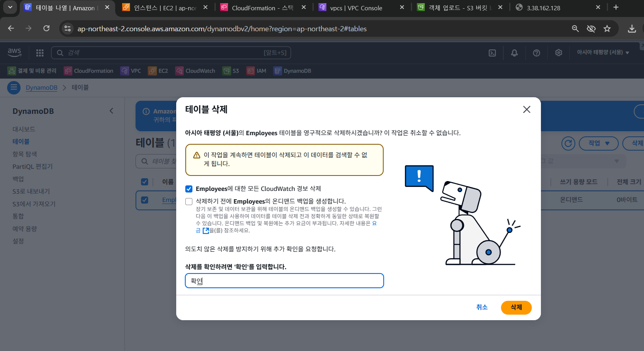Screen dimensions: 644x351
Task: Toggle the Employees table row checkbox
Action: click(x=145, y=200)
